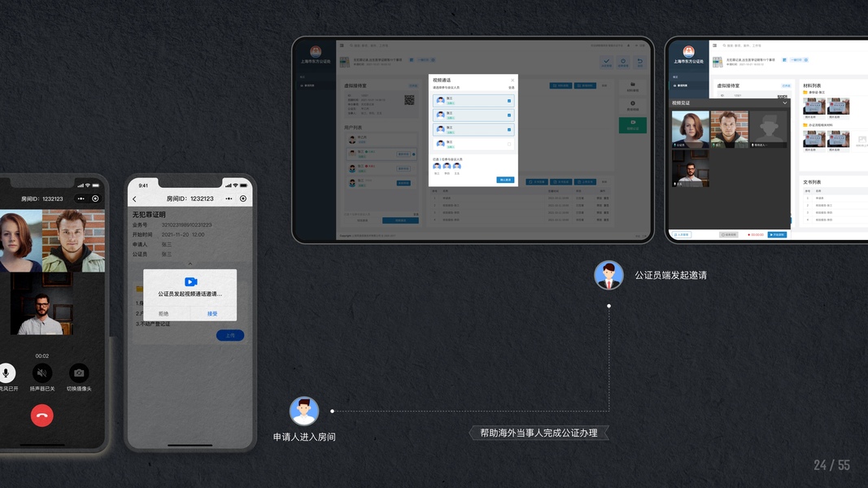Click the blue start recording button below 视频见证
Screen dimensions: 868x488
pyautogui.click(x=778, y=234)
